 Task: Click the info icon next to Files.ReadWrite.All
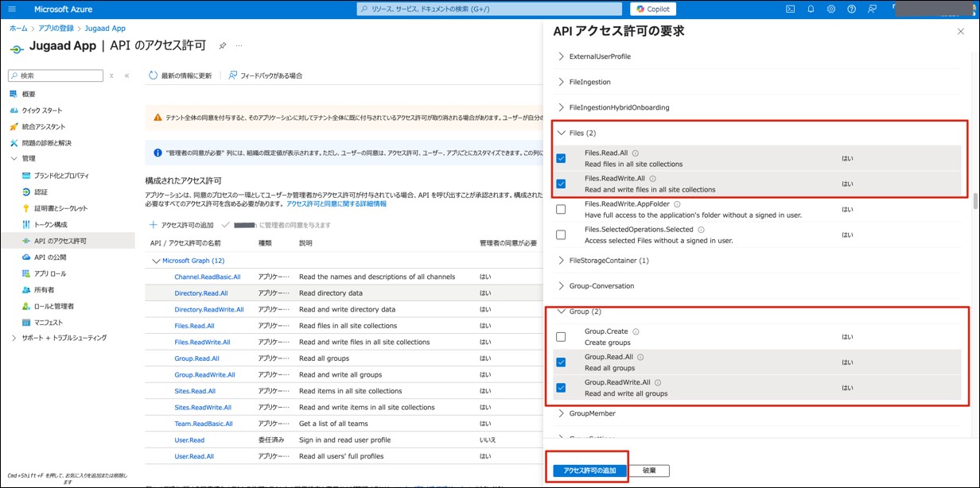[x=652, y=179]
